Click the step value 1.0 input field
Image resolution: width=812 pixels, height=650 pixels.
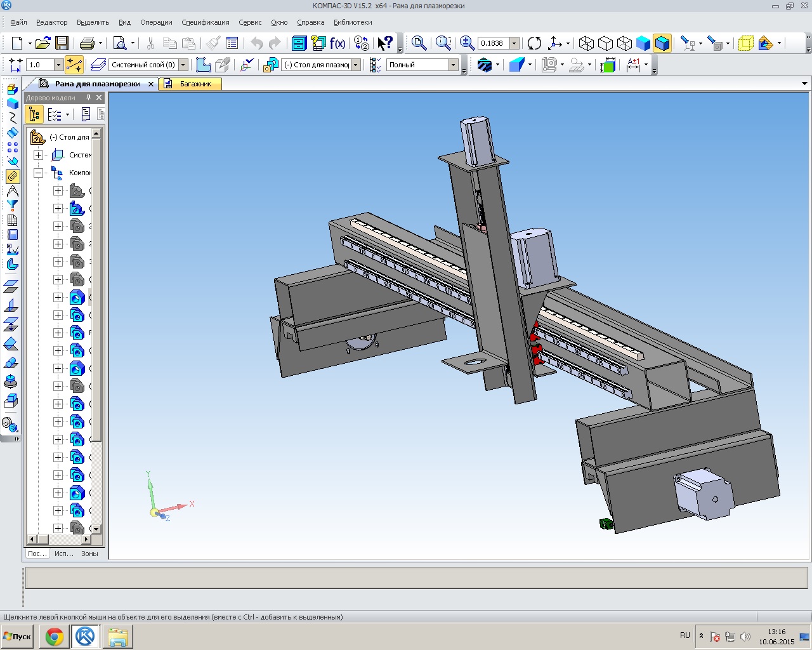point(39,65)
